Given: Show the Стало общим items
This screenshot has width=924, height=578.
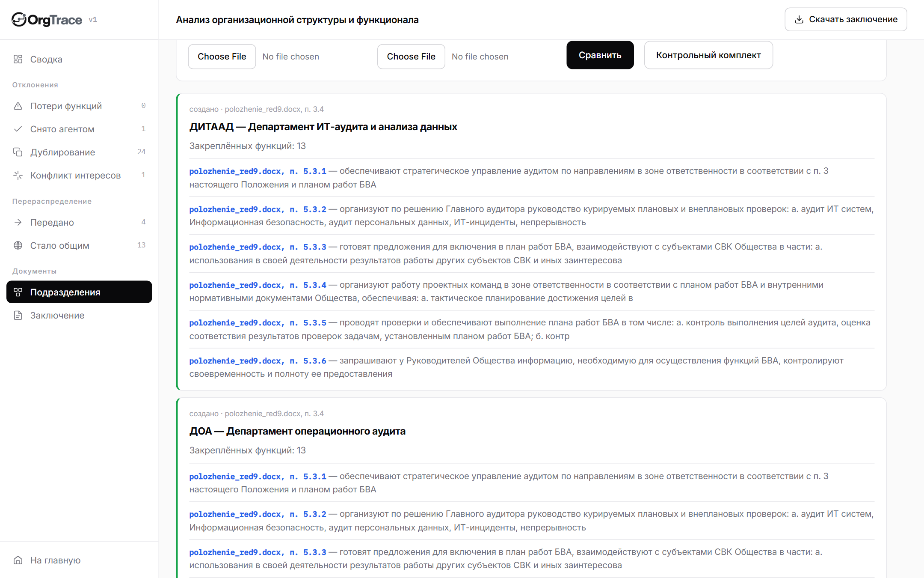Looking at the screenshot, I should [79, 245].
